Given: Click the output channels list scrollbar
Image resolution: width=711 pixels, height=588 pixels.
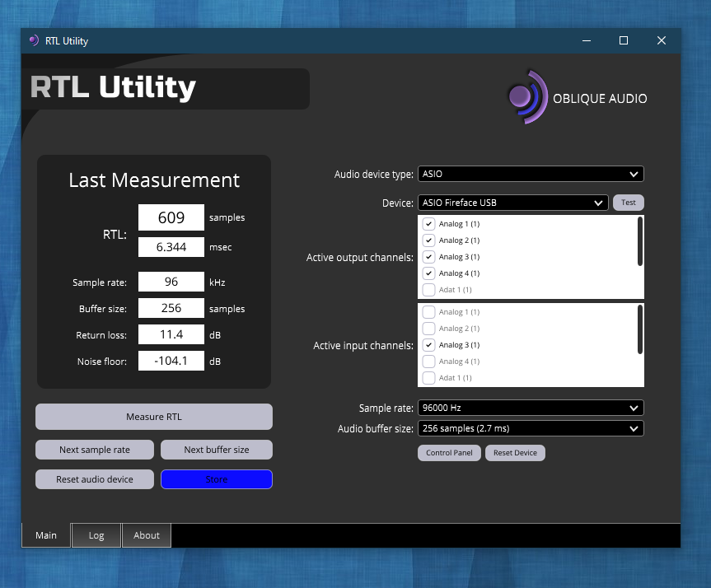Looking at the screenshot, I should pyautogui.click(x=640, y=241).
